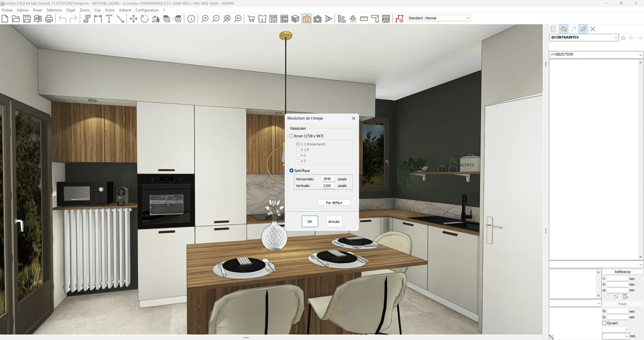
Task: Toggle the pin icon in side panel
Action: click(583, 29)
